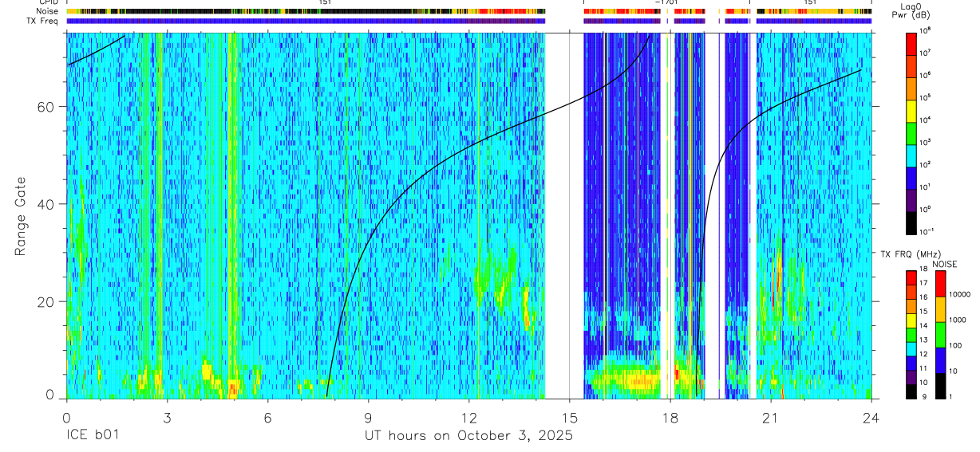Click the x-axis tick label '6'
The image size is (980, 452).
pos(267,417)
